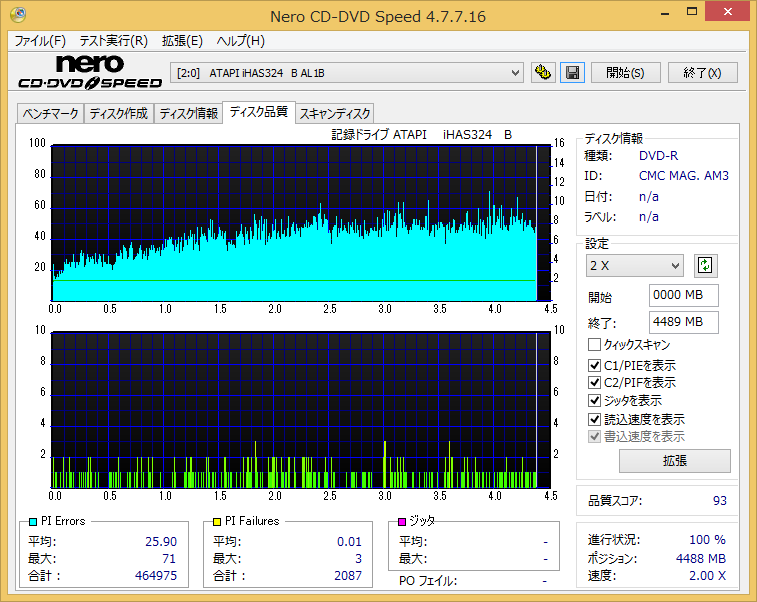Click the magenta jitter legend swatch
This screenshot has height=602, width=757.
click(x=402, y=522)
